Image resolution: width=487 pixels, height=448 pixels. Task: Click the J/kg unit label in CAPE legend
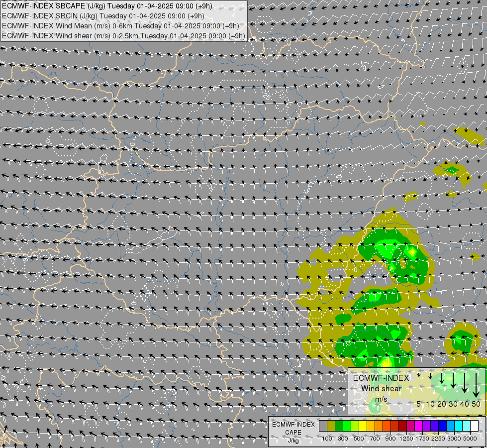[293, 441]
